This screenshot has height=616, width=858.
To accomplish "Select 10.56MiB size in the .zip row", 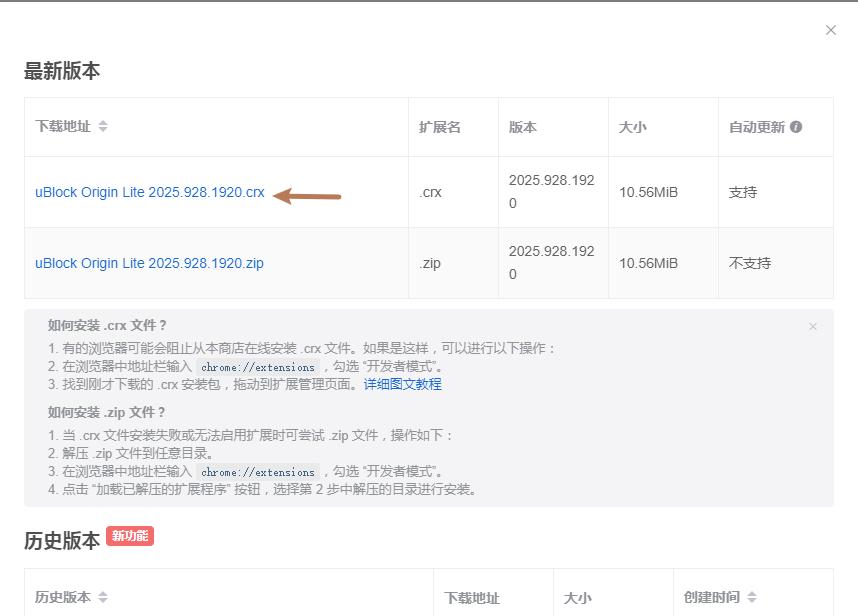I will (x=648, y=263).
